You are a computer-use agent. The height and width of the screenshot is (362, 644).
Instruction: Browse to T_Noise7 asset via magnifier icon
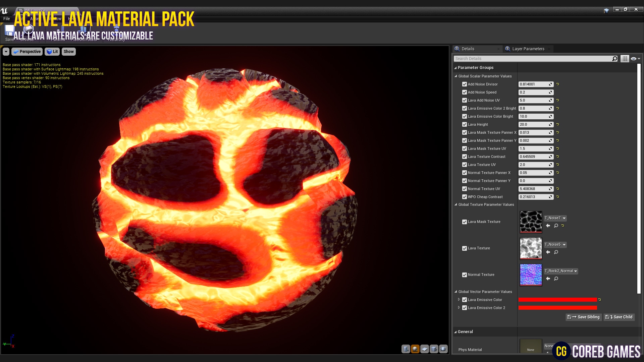(x=556, y=225)
